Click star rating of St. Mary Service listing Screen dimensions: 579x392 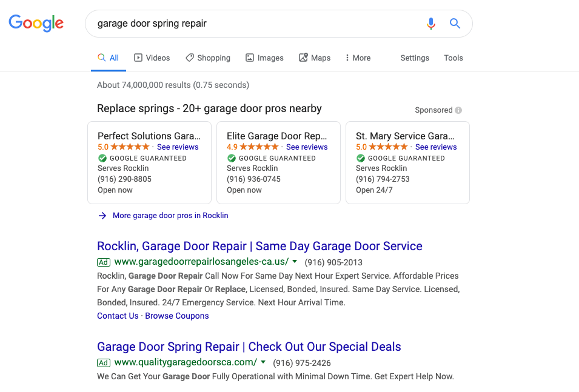pos(388,147)
